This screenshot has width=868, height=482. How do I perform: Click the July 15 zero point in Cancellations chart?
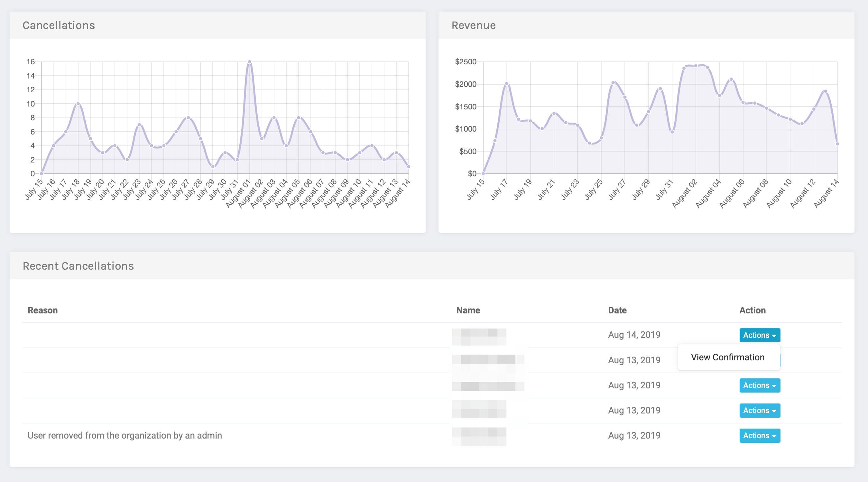[42, 173]
